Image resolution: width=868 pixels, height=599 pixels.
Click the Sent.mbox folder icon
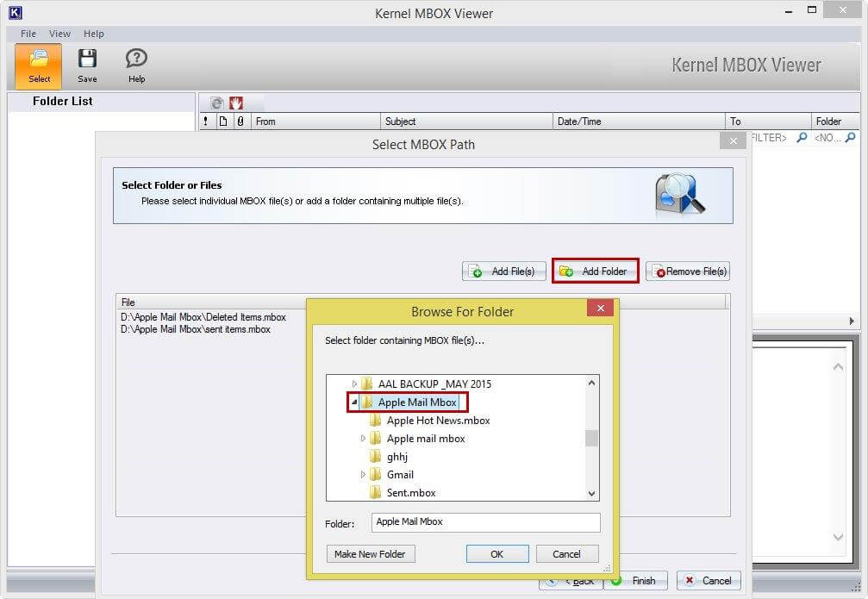pos(375,492)
